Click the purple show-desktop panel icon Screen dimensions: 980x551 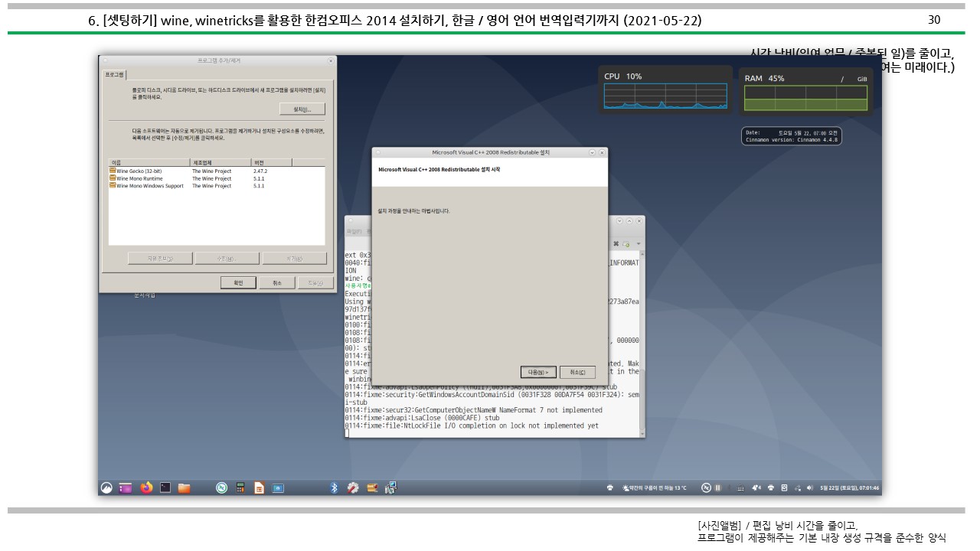pyautogui.click(x=126, y=487)
